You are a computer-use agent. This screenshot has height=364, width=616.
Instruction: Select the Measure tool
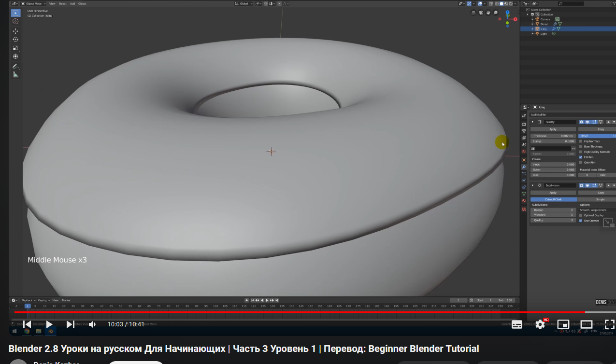tap(15, 75)
